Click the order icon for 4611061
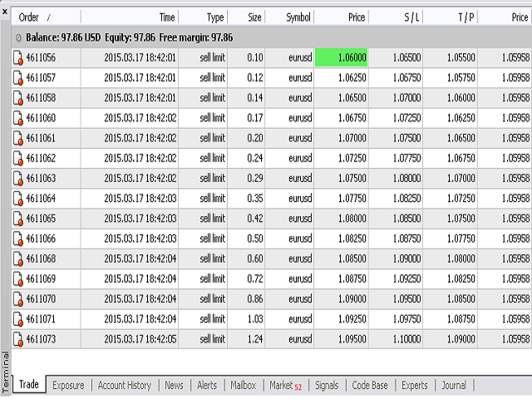532x399 pixels. [18, 138]
